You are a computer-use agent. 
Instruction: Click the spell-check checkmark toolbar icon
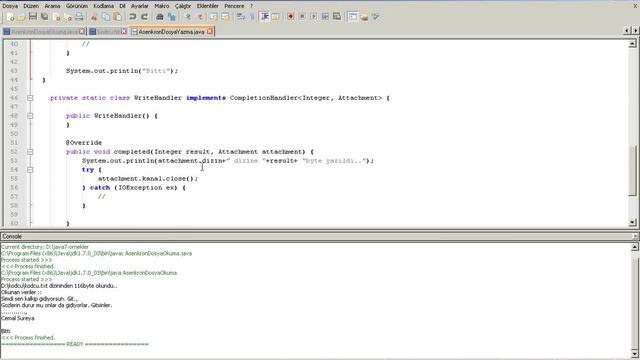pos(376,17)
